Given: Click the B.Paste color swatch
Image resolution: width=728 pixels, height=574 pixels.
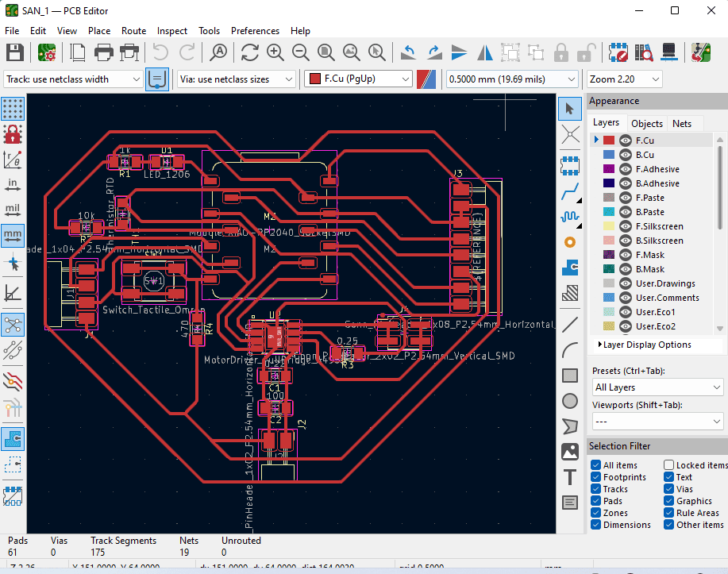Looking at the screenshot, I should tap(609, 212).
